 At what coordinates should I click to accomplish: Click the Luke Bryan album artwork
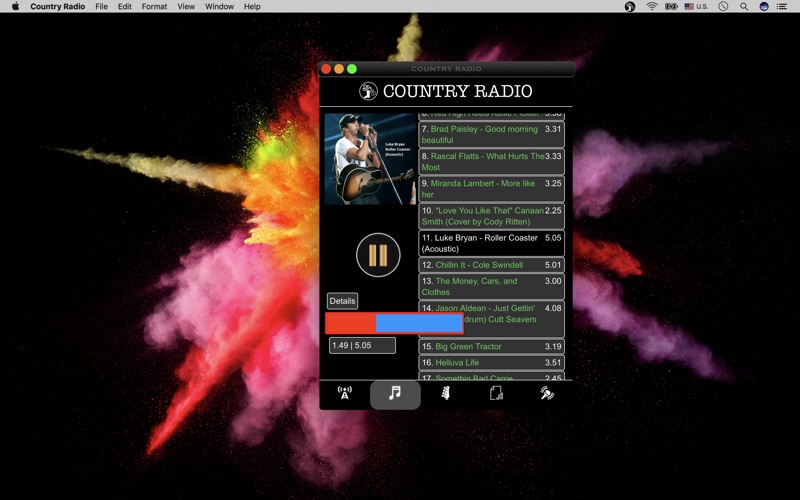coord(370,159)
